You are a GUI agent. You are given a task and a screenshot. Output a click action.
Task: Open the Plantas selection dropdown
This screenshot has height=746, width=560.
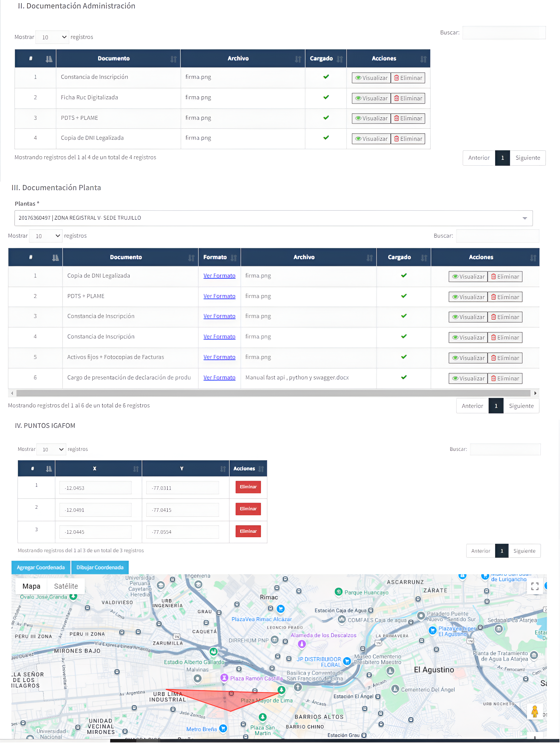[x=273, y=218]
